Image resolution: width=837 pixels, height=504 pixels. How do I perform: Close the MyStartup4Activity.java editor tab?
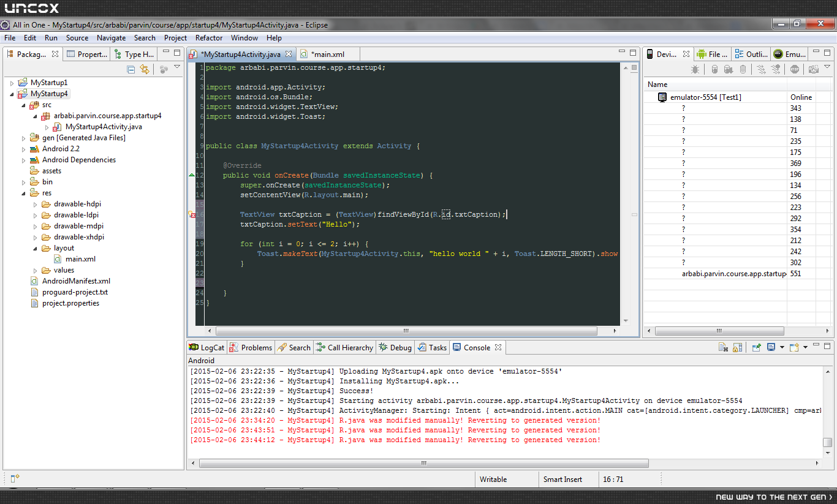point(289,54)
